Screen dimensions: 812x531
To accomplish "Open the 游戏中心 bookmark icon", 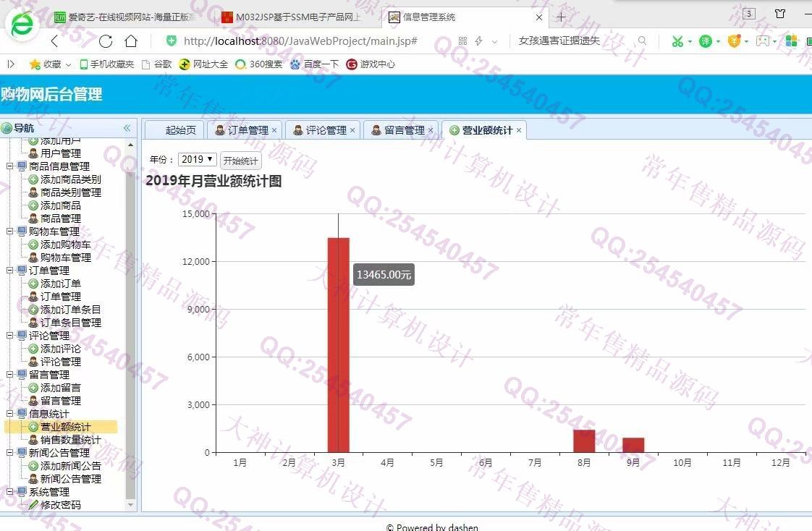I will tap(352, 64).
